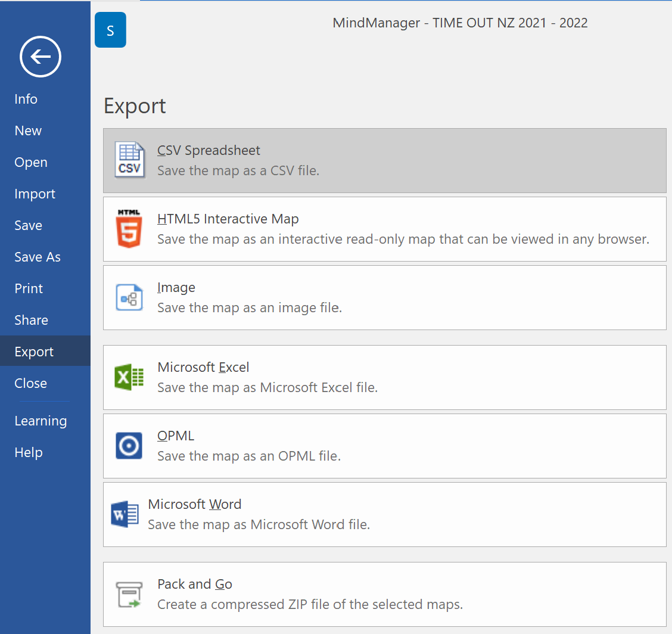The height and width of the screenshot is (634, 672).
Task: Click the green Microsoft Excel icon
Action: coord(129,377)
